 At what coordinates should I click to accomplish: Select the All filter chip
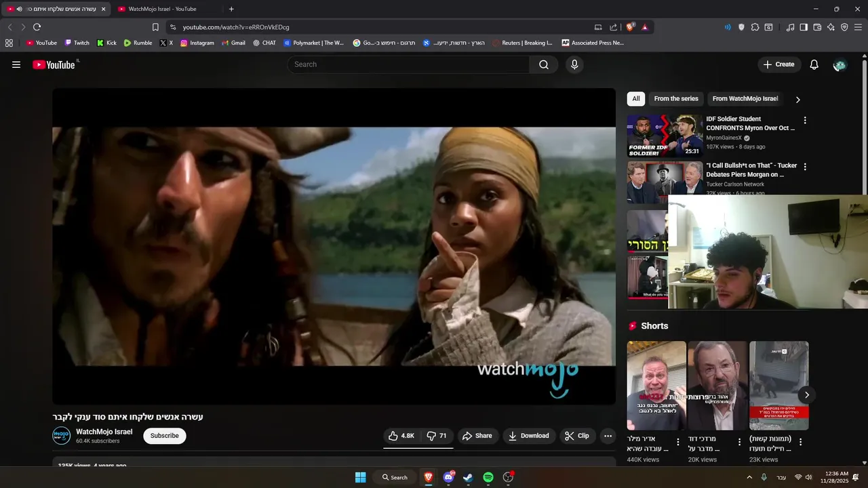tap(636, 99)
